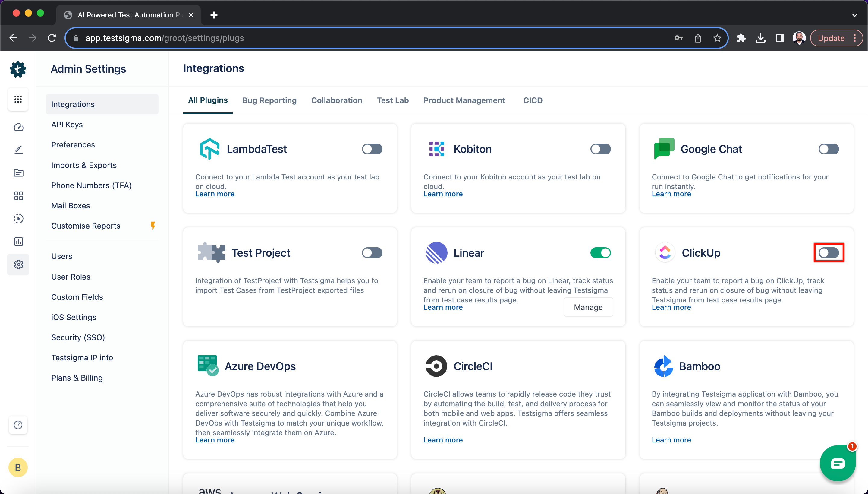Open API Keys in Admin Settings
868x494 pixels.
coord(102,125)
